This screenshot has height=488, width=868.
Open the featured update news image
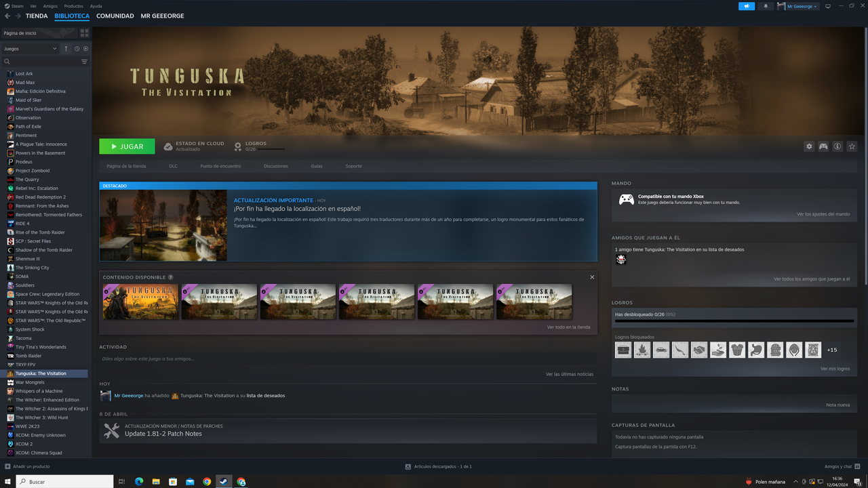(163, 225)
